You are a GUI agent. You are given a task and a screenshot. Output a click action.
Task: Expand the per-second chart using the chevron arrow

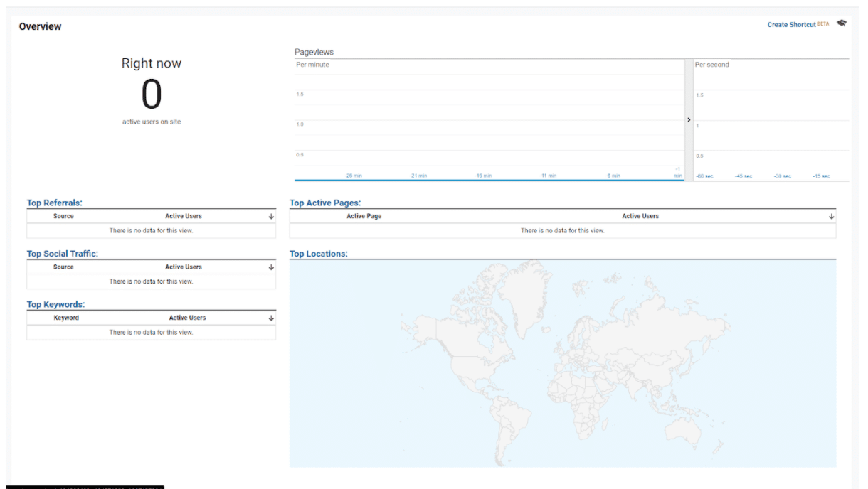tap(689, 120)
